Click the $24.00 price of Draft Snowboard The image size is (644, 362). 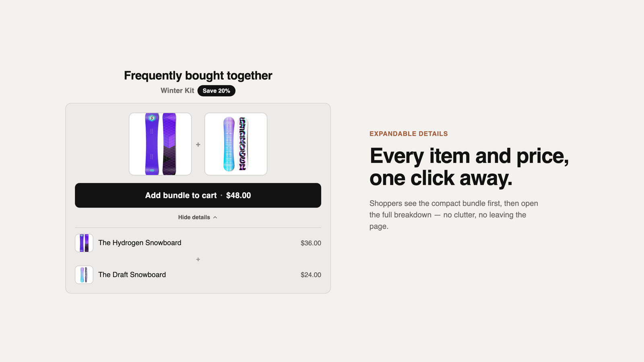click(311, 275)
